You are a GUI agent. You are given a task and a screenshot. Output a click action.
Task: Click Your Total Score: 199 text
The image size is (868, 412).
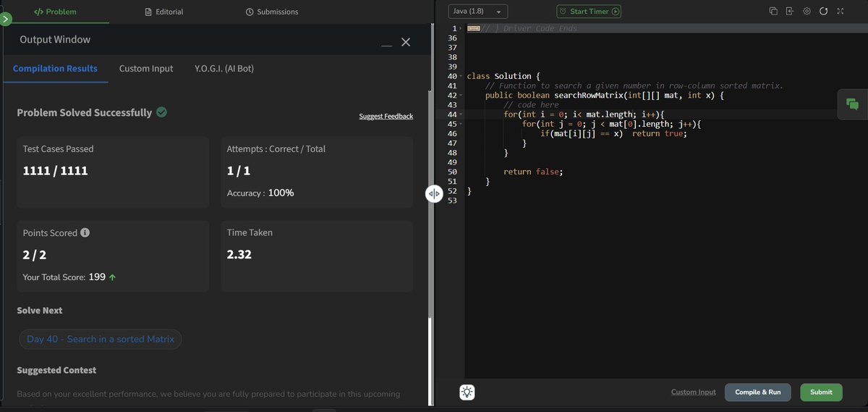click(x=69, y=277)
